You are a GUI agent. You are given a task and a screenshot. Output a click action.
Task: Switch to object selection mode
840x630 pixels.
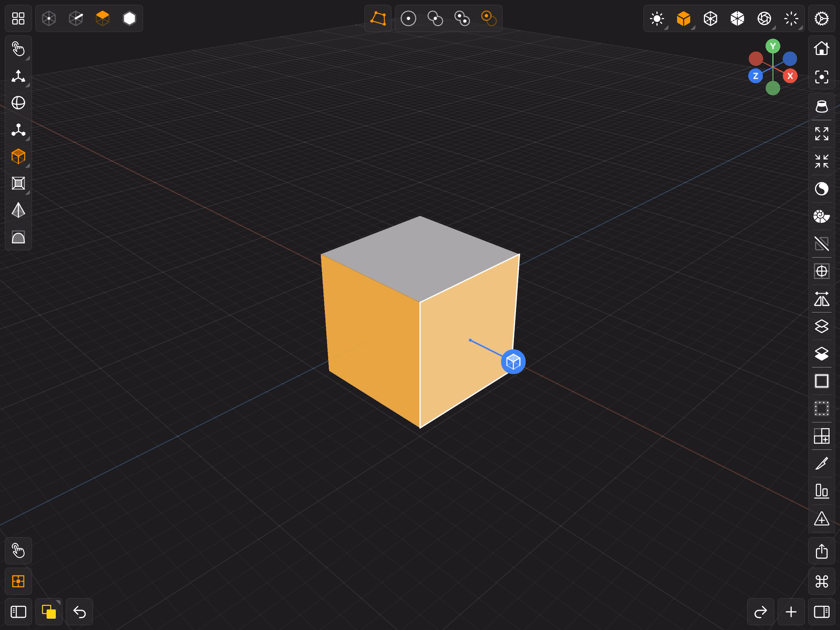[x=129, y=18]
